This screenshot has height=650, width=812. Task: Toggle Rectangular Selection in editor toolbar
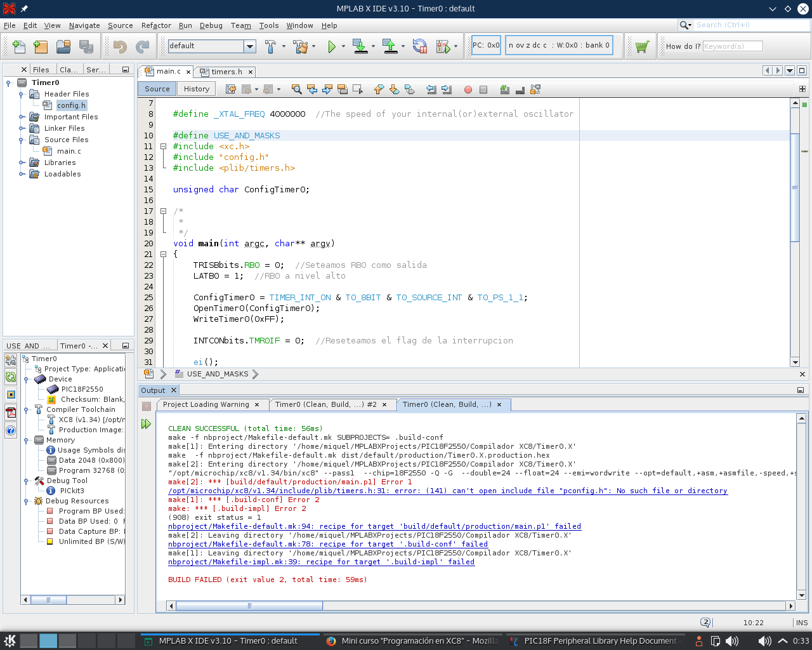[x=358, y=90]
